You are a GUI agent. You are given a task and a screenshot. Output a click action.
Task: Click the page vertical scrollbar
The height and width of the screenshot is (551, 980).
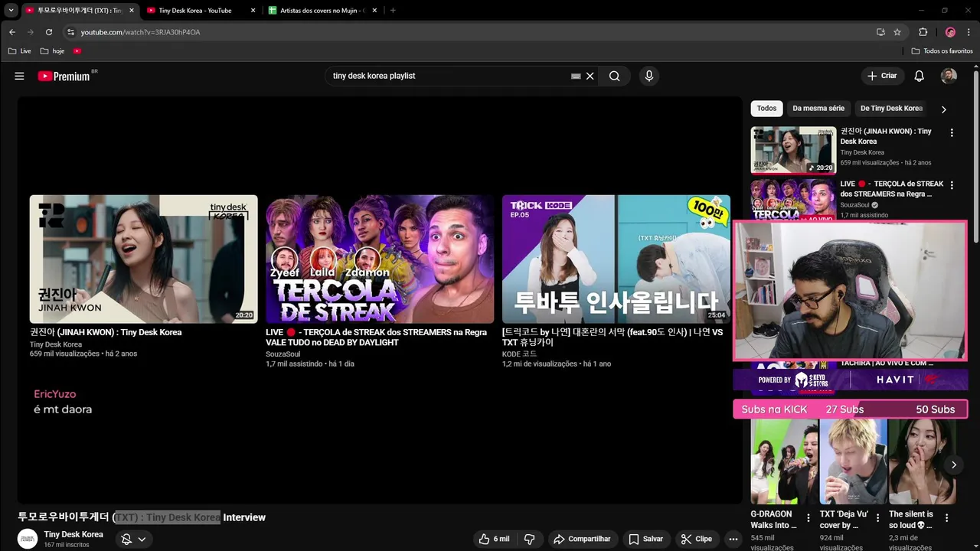pyautogui.click(x=975, y=157)
